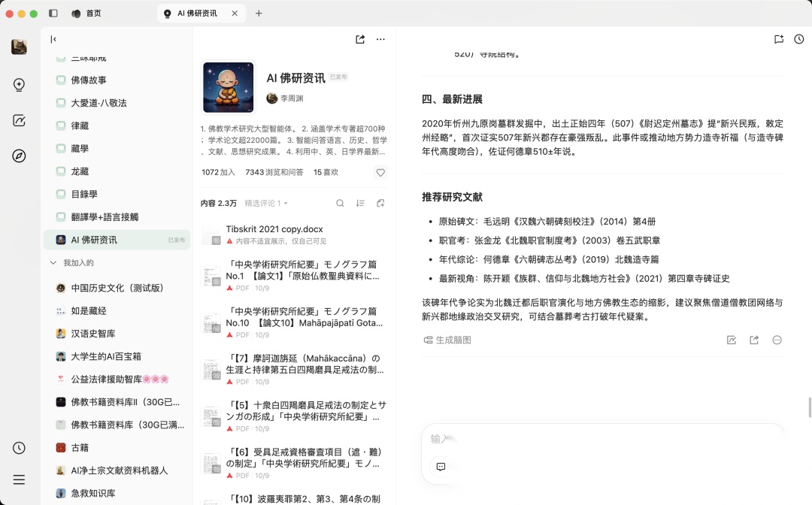View the 1072 加入 members count
812x505 pixels.
click(x=218, y=172)
